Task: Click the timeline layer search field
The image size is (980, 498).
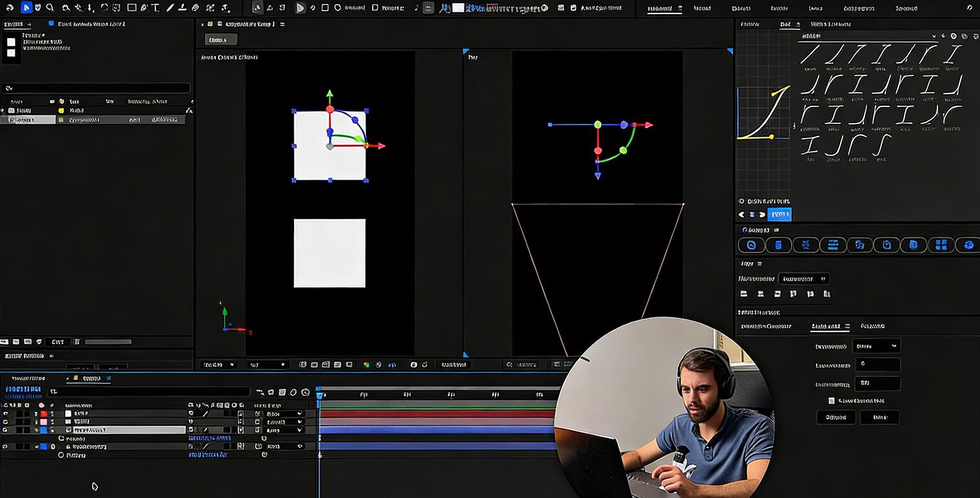Action: pyautogui.click(x=148, y=392)
